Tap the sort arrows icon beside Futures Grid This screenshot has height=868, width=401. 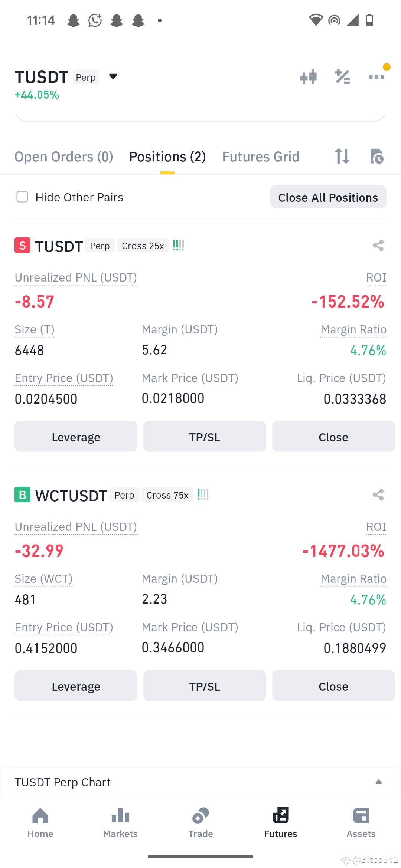(x=342, y=156)
